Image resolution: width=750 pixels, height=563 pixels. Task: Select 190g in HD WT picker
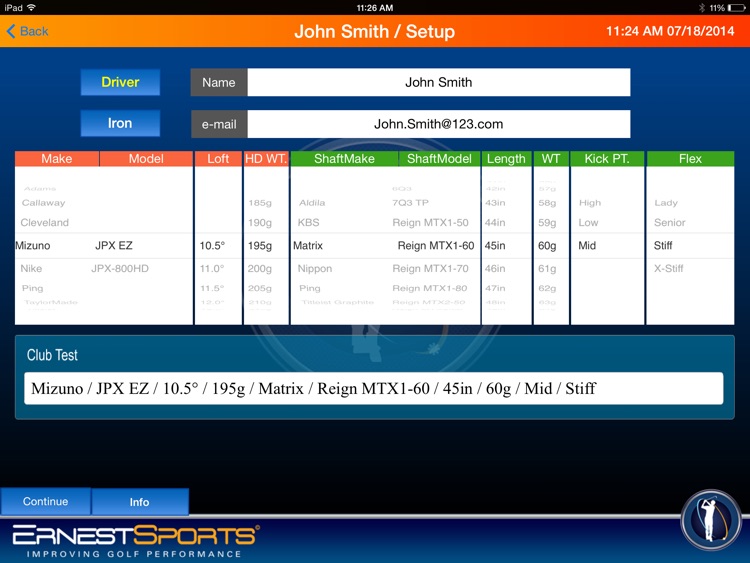click(x=260, y=222)
